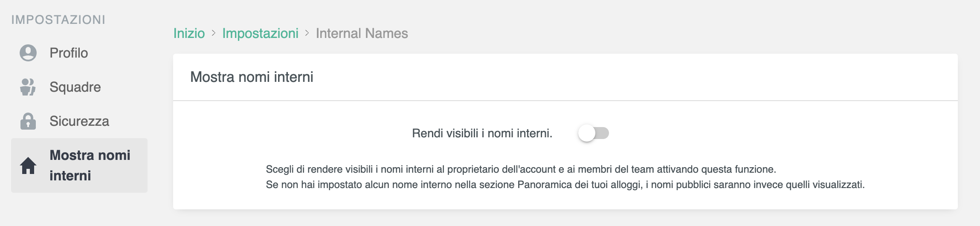
Task: Click the chevron before Internal Names breadcrumb
Action: tap(307, 33)
